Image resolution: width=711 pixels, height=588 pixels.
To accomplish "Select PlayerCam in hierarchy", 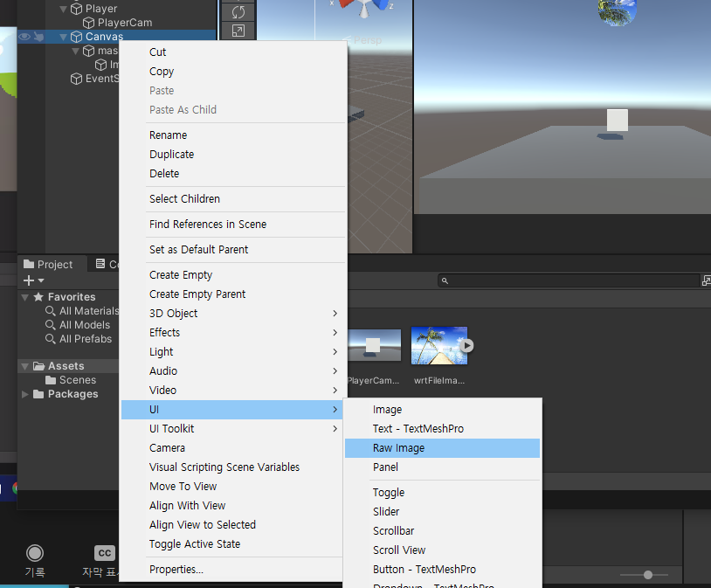I will 117,23.
